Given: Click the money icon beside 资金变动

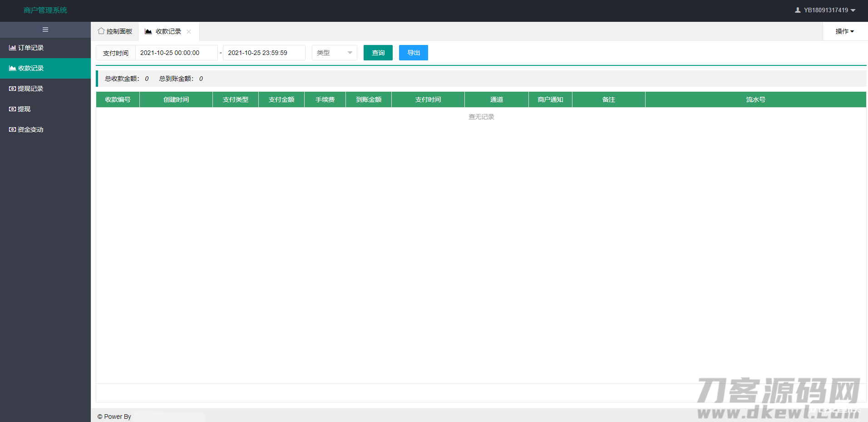Looking at the screenshot, I should [x=12, y=129].
